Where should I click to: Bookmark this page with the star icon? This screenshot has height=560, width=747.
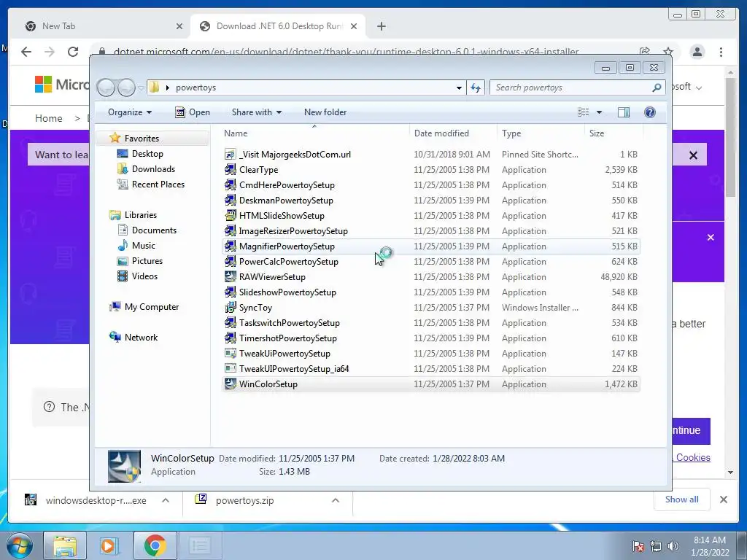click(x=668, y=52)
